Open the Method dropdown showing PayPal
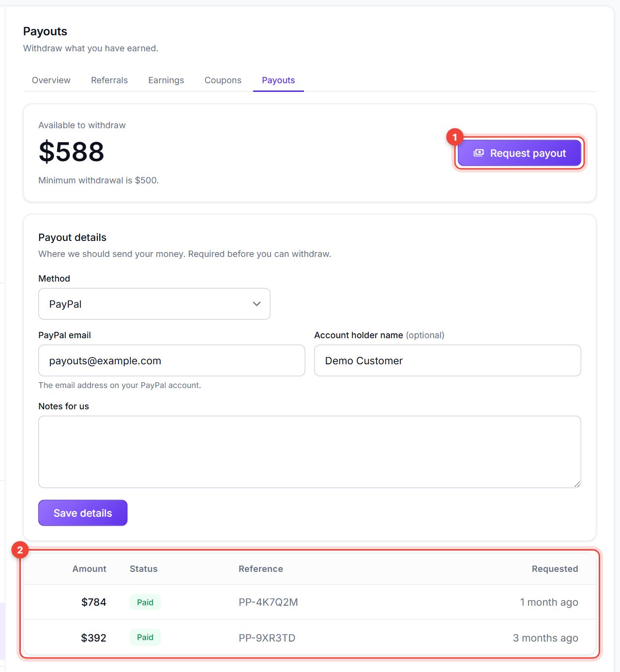 pyautogui.click(x=154, y=304)
